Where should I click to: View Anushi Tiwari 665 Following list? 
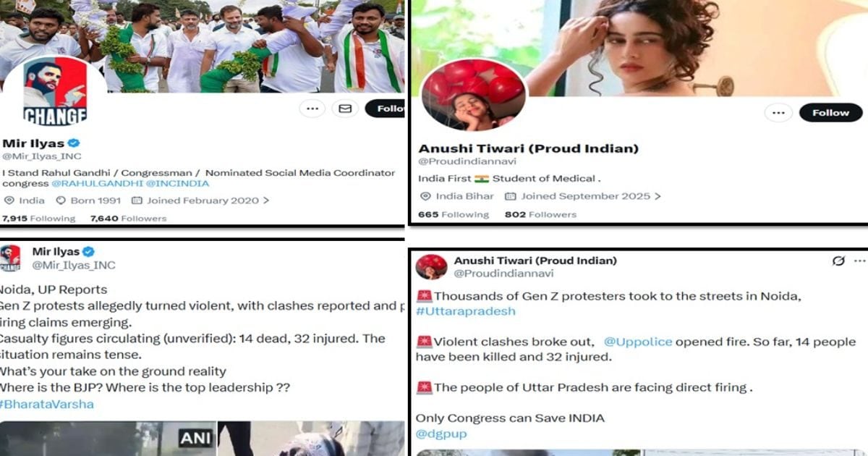454,214
